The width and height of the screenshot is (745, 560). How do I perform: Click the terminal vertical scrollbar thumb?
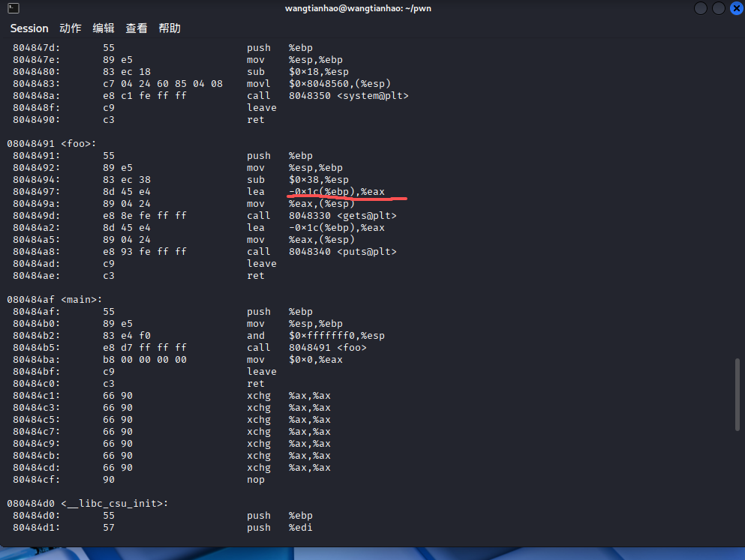tap(737, 395)
